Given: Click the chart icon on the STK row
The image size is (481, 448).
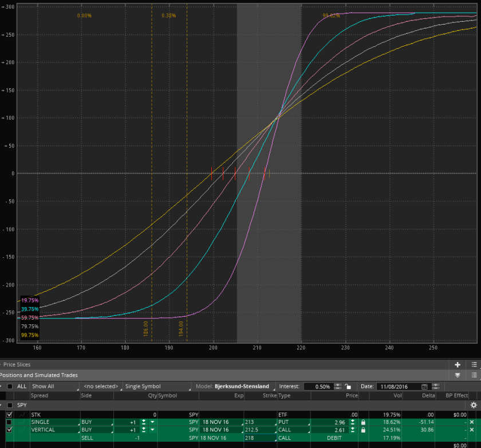Looking at the screenshot, I should [x=21, y=414].
